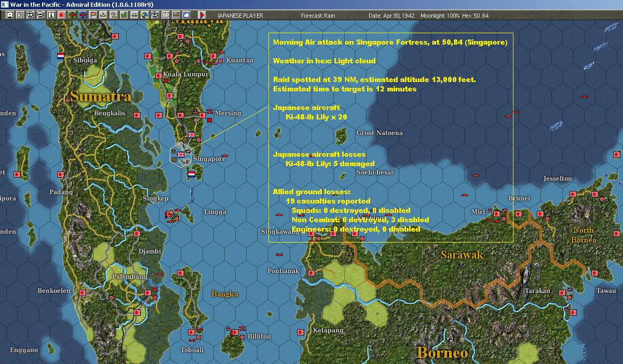Click the 'Sumatra' island label
Image resolution: width=623 pixels, height=364 pixels.
point(101,97)
